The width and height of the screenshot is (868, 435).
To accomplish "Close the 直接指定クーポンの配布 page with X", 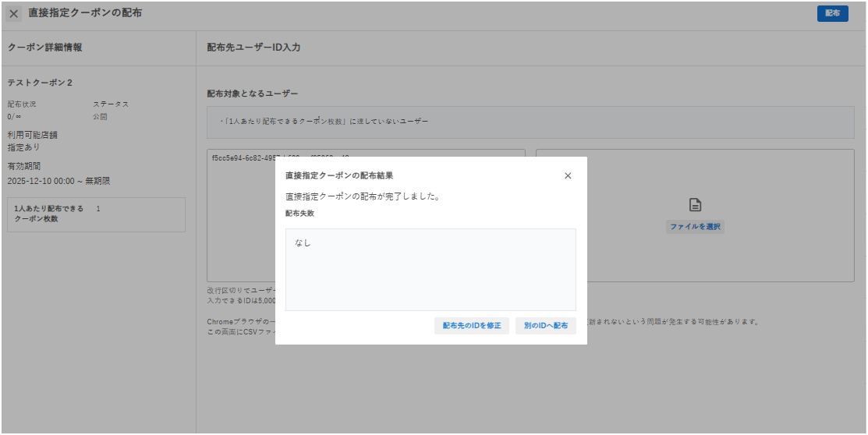I will point(14,13).
